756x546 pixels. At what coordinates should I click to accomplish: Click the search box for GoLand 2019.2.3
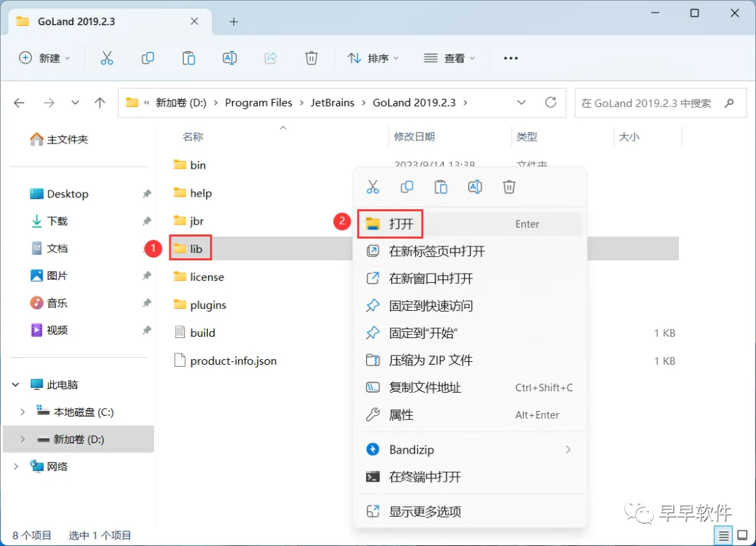[661, 103]
